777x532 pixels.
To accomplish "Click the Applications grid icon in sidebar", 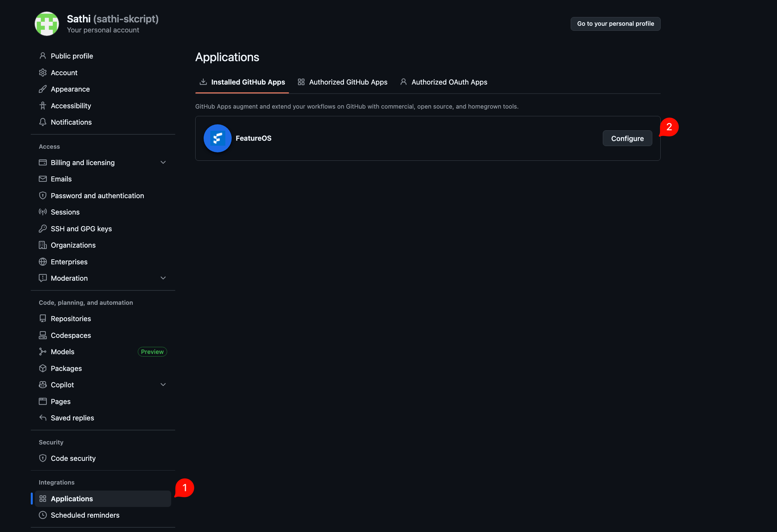I will (43, 499).
